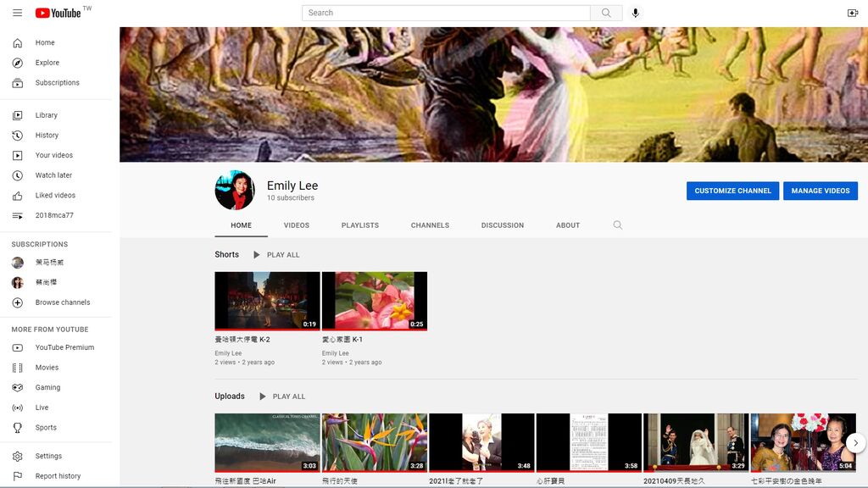This screenshot has height=488, width=868.
Task: Click the Create video camera icon
Action: point(853,13)
